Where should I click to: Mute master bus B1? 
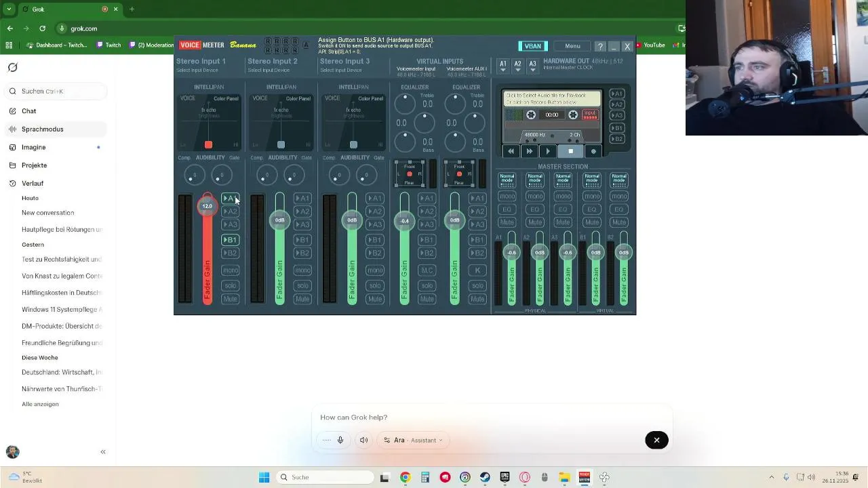point(591,222)
